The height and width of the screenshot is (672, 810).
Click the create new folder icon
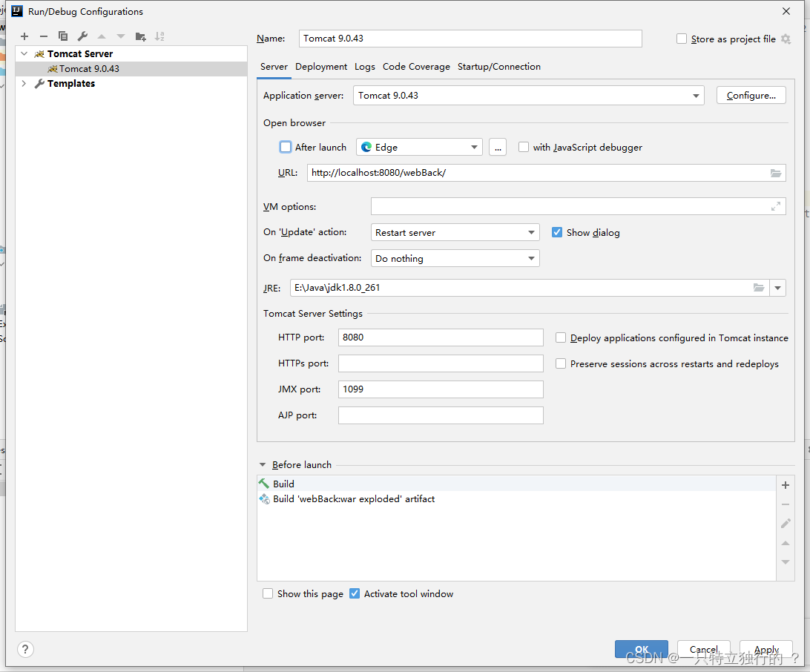tap(140, 36)
